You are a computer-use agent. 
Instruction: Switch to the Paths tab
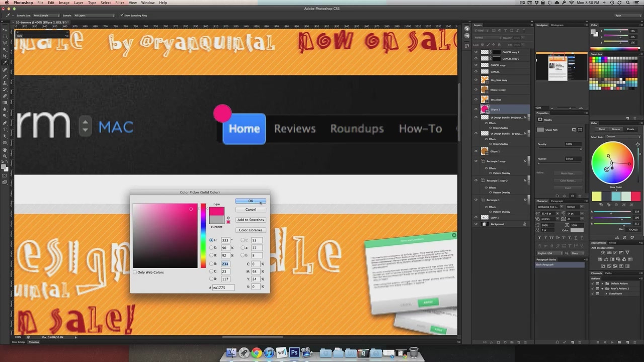pyautogui.click(x=608, y=273)
